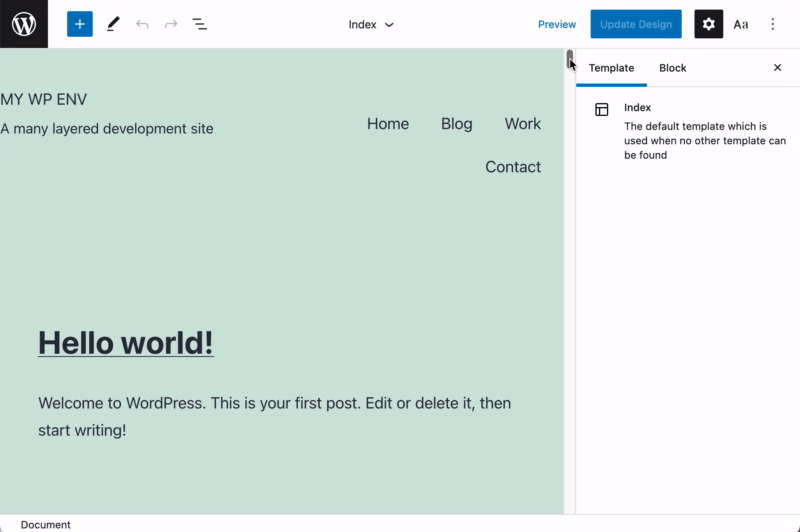Screen dimensions: 800x532
Task: Click the Update Design button
Action: click(636, 24)
